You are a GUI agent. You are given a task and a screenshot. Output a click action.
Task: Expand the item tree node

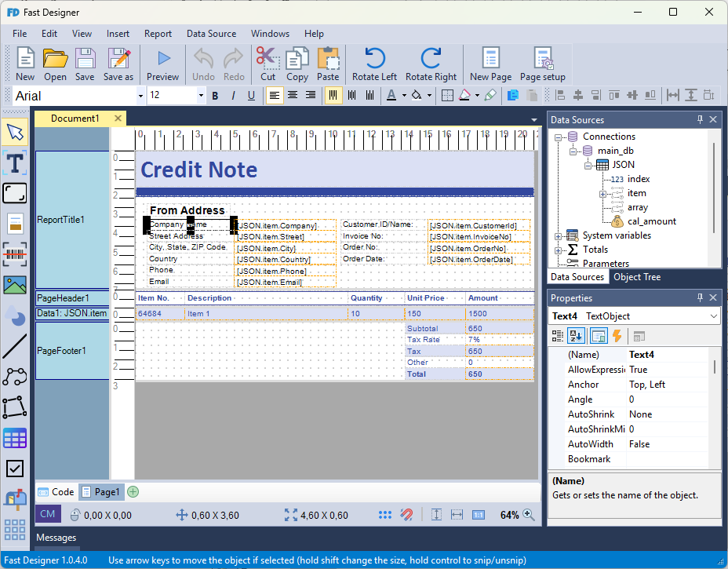tap(602, 194)
